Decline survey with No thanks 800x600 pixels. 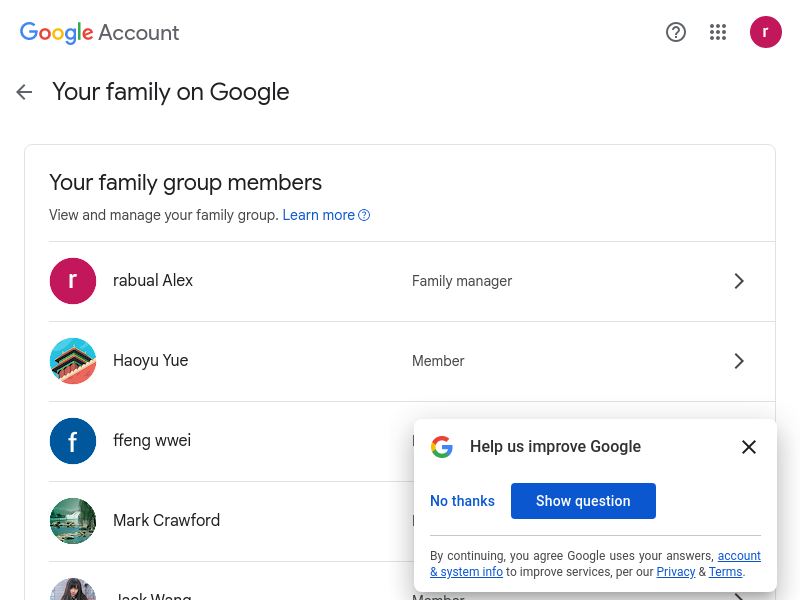[462, 501]
